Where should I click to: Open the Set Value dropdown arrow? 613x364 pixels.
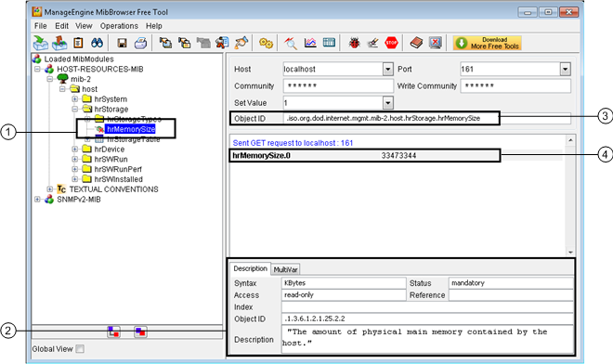[388, 103]
